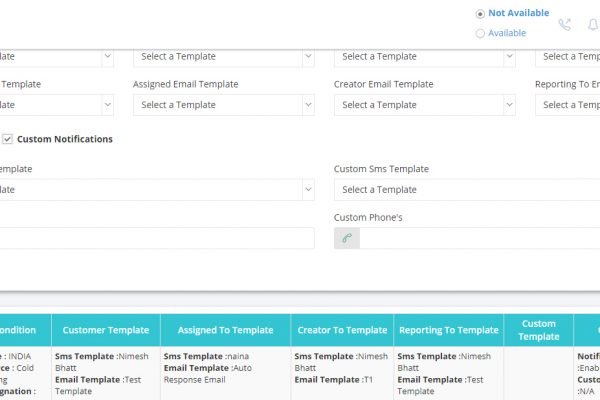Screen dimensions: 600x400
Task: Uncheck the Custom Notifications checkbox
Action: (7, 139)
